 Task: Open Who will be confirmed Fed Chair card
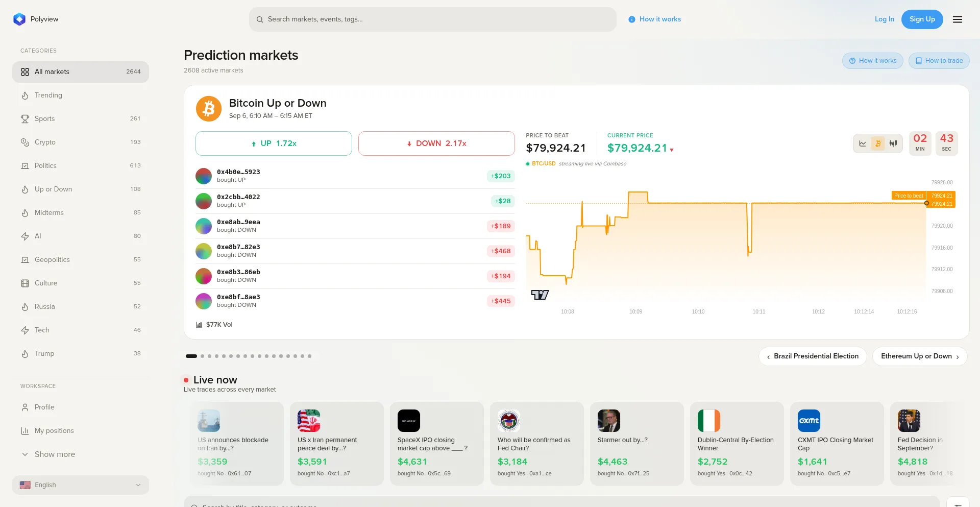[537, 444]
